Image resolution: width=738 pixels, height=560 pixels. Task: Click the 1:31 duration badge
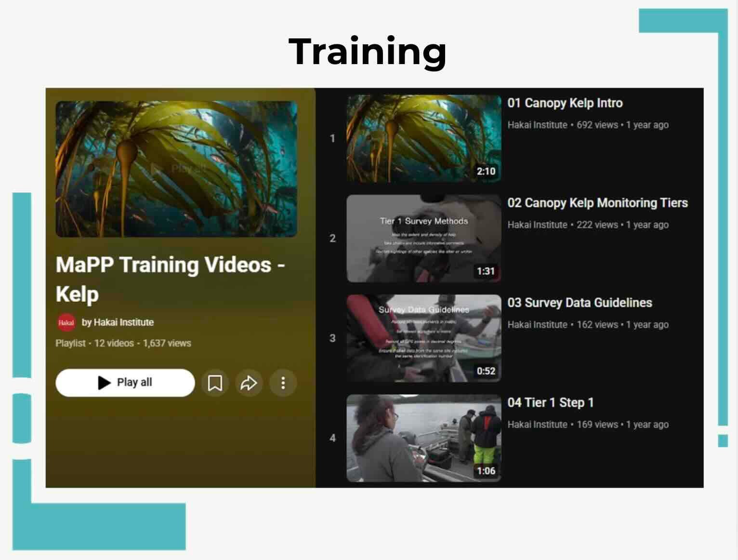click(486, 271)
